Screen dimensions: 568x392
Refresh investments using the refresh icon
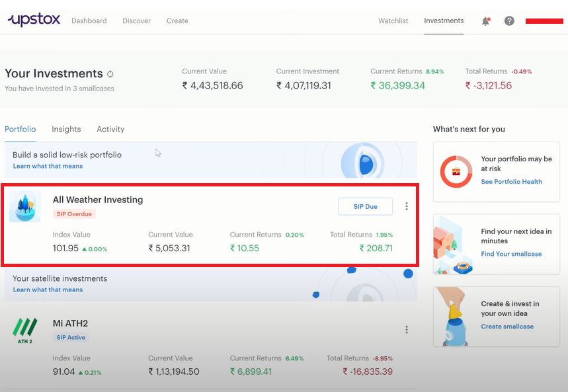(x=110, y=74)
